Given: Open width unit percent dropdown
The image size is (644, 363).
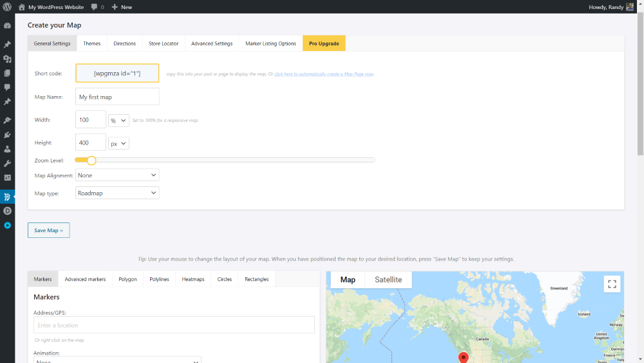Looking at the screenshot, I should tap(118, 121).
